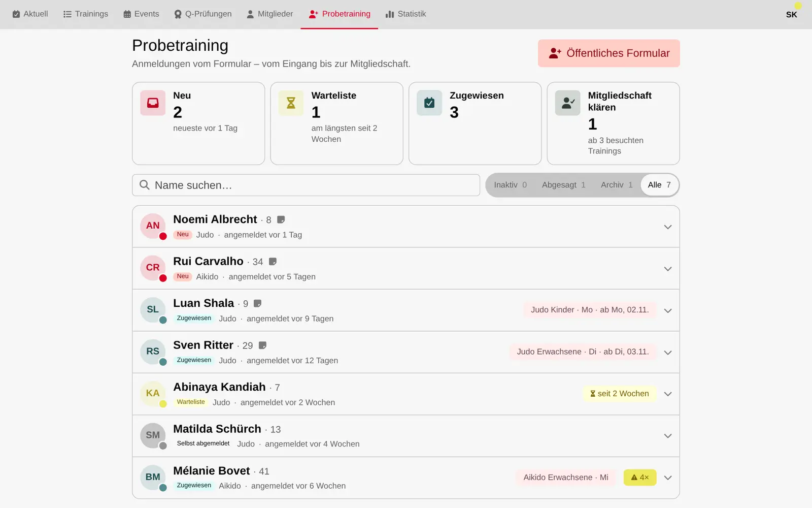Click the 4× warning badge
Image resolution: width=812 pixels, height=508 pixels.
[x=640, y=478]
